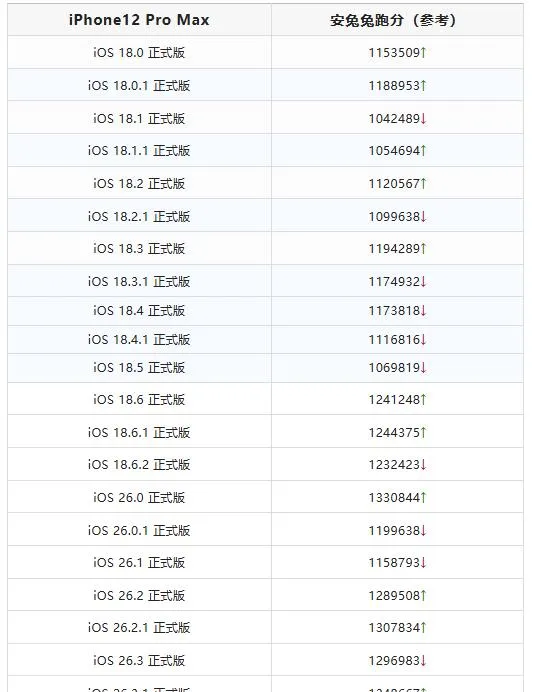This screenshot has width=537, height=692.
Task: Click the green arrow after score 1330844
Action: click(x=423, y=498)
